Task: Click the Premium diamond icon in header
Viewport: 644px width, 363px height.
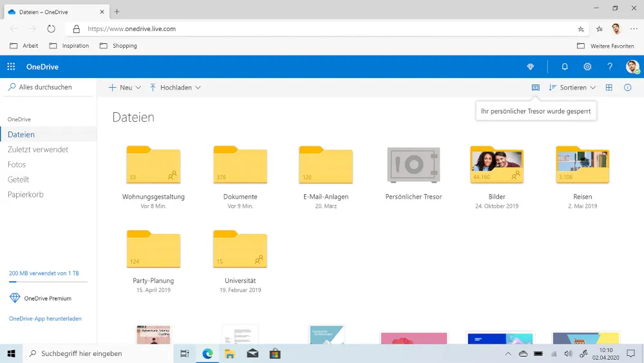Action: [x=530, y=67]
